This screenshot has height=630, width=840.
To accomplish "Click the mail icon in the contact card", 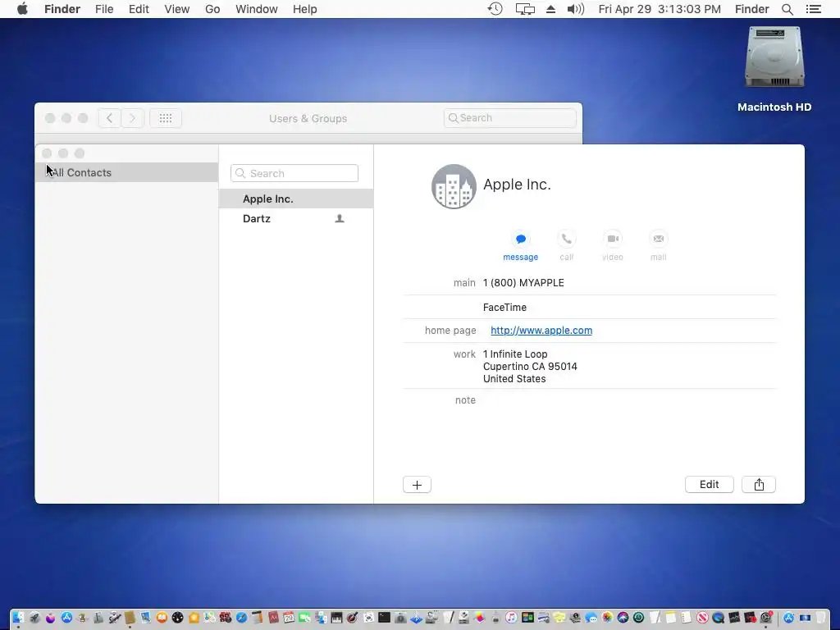I will (x=659, y=239).
